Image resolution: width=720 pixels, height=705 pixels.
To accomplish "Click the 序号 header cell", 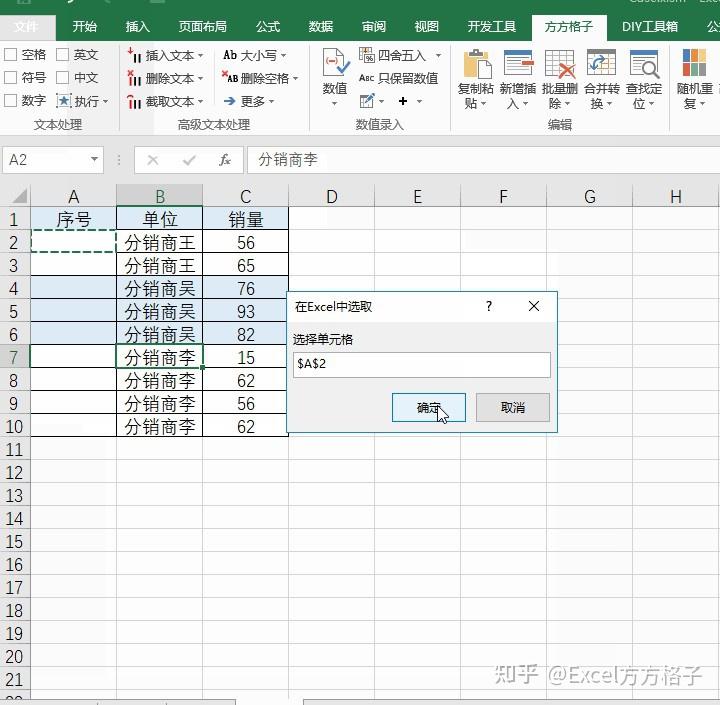I will pyautogui.click(x=73, y=219).
